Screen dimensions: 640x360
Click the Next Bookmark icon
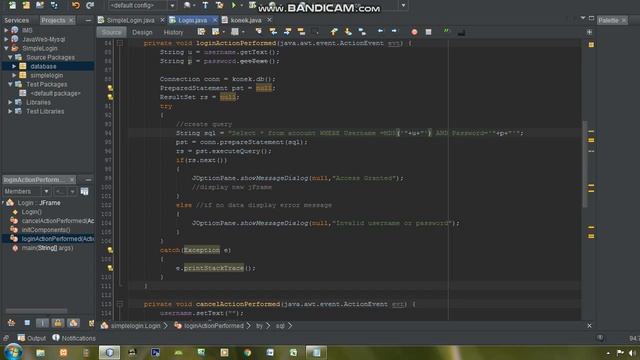348,32
